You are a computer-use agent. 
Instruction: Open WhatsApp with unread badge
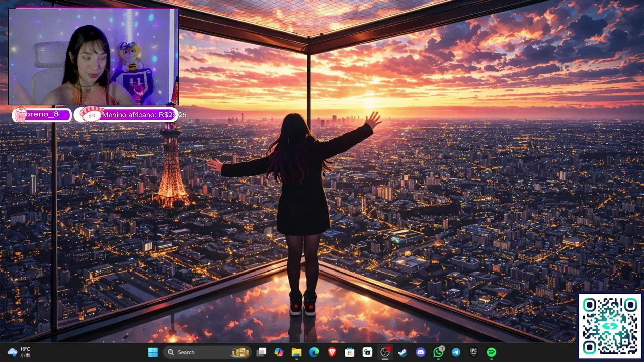click(x=438, y=352)
